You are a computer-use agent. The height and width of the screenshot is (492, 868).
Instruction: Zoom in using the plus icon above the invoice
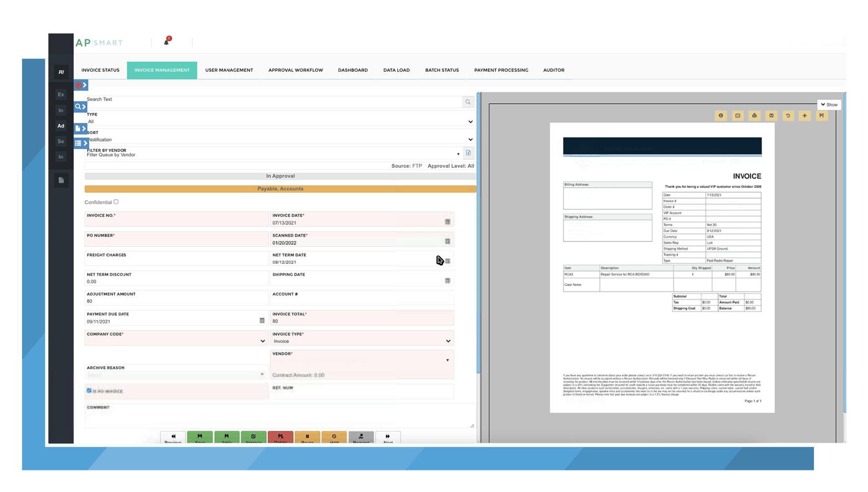point(805,116)
